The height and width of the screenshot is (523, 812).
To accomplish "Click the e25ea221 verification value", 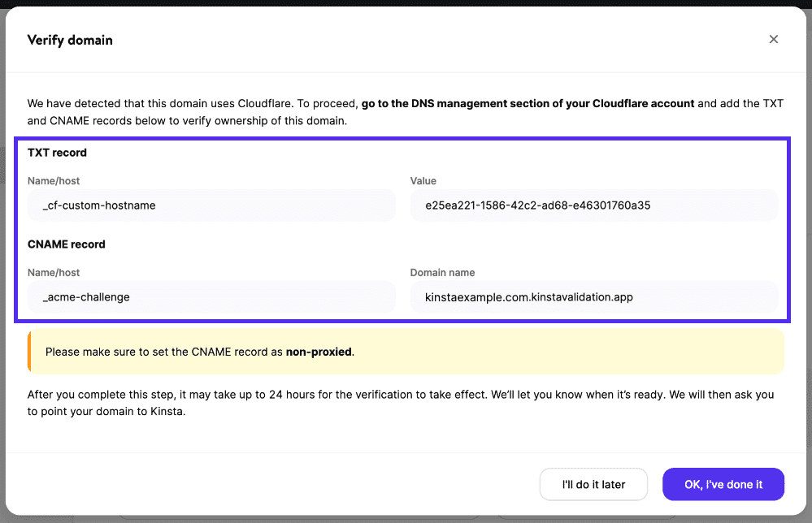I will coord(595,205).
